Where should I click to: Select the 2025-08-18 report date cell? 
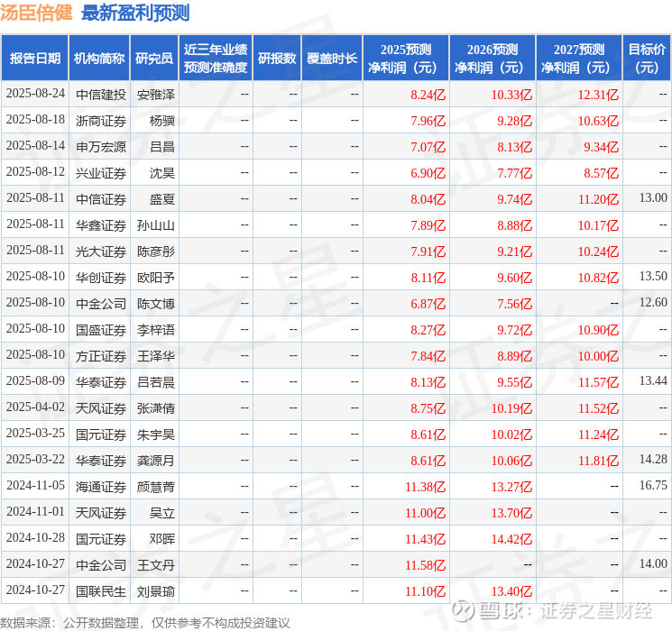pos(35,120)
